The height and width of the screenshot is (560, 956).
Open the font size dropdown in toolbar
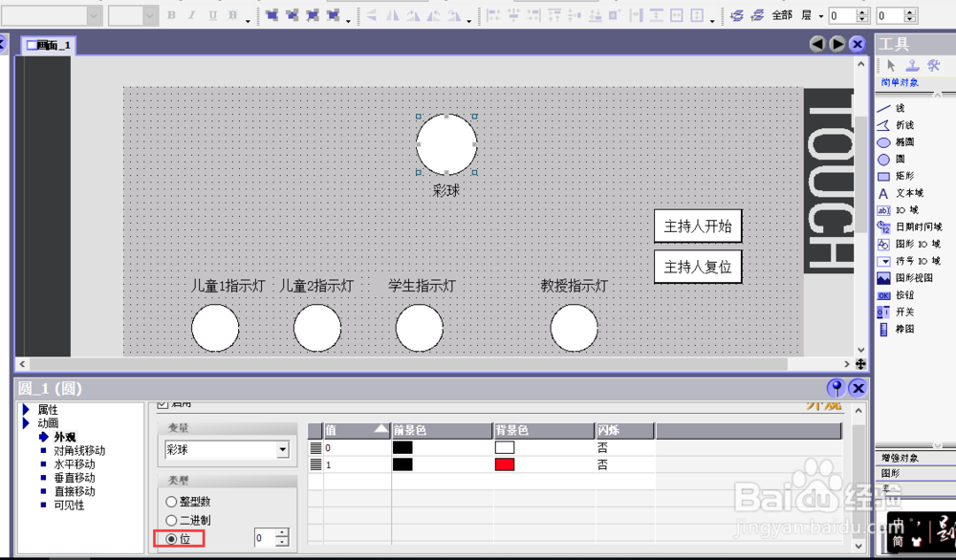pyautogui.click(x=151, y=15)
